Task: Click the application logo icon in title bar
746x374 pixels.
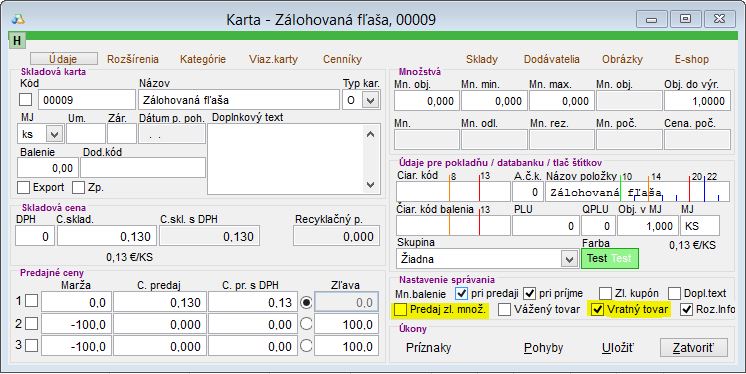Action: point(18,20)
